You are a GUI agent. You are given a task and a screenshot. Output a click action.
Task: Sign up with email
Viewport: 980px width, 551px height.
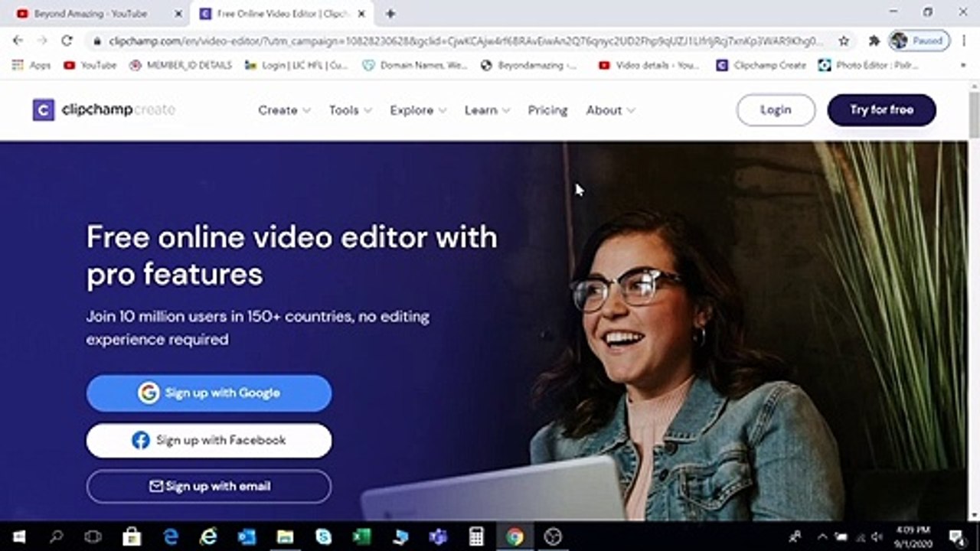209,487
